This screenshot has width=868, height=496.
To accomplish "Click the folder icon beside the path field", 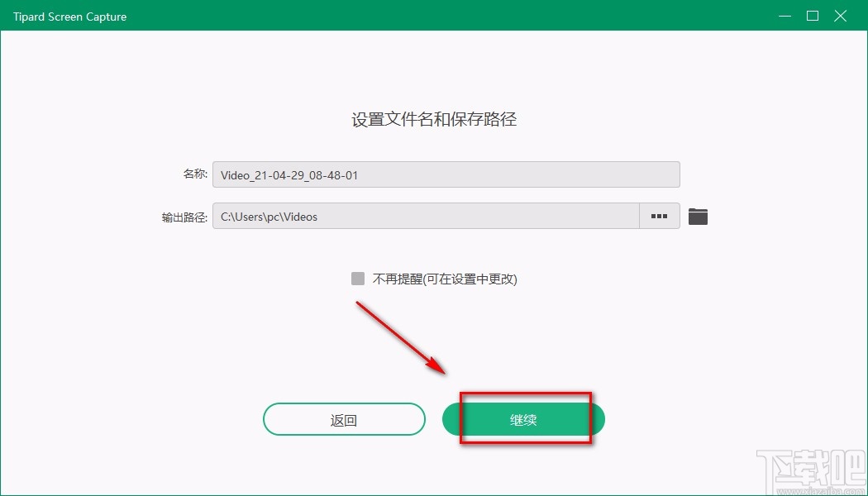I will 698,216.
